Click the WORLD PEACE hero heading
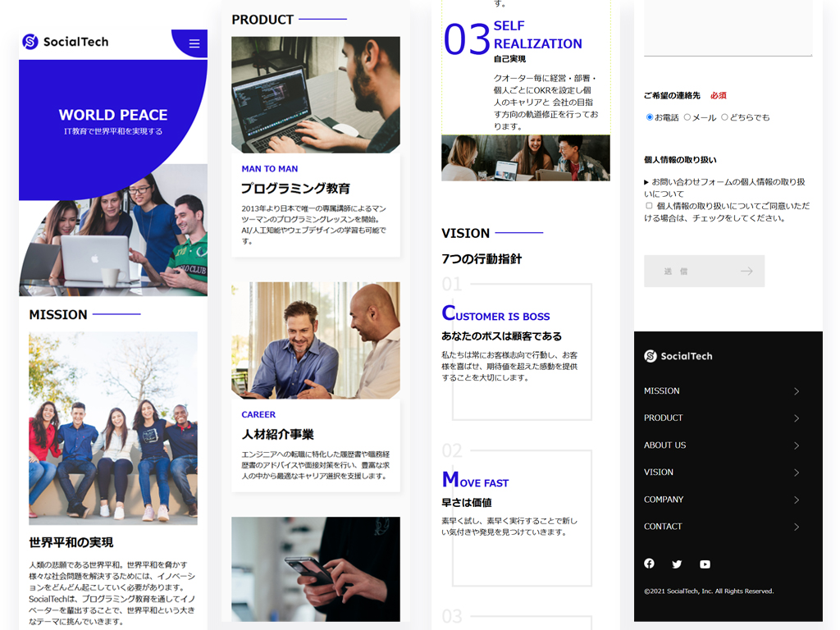 [x=113, y=115]
